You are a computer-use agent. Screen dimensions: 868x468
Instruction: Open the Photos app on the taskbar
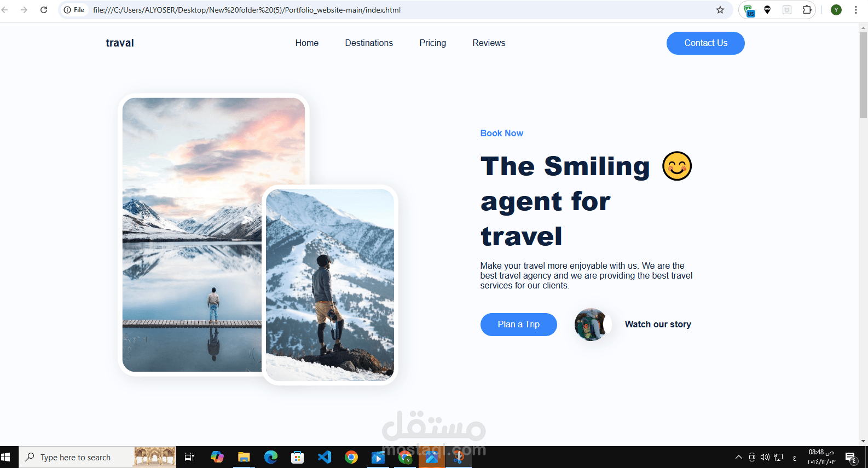pyautogui.click(x=432, y=457)
